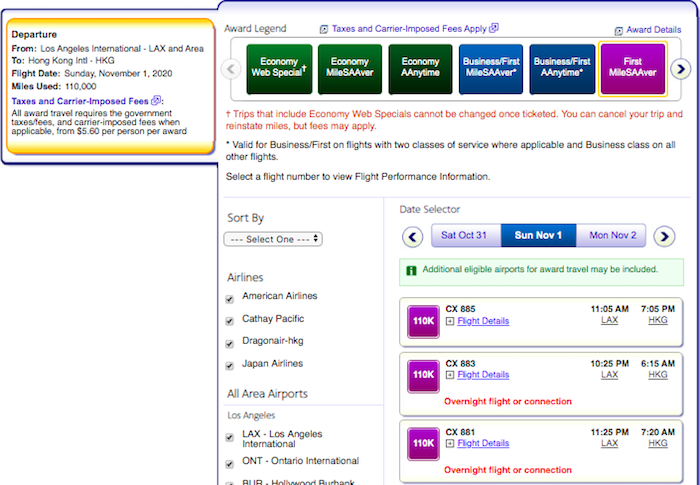Uncheck the Japan Airlines filter
Screen dimensions: 700x485
pyautogui.click(x=229, y=366)
